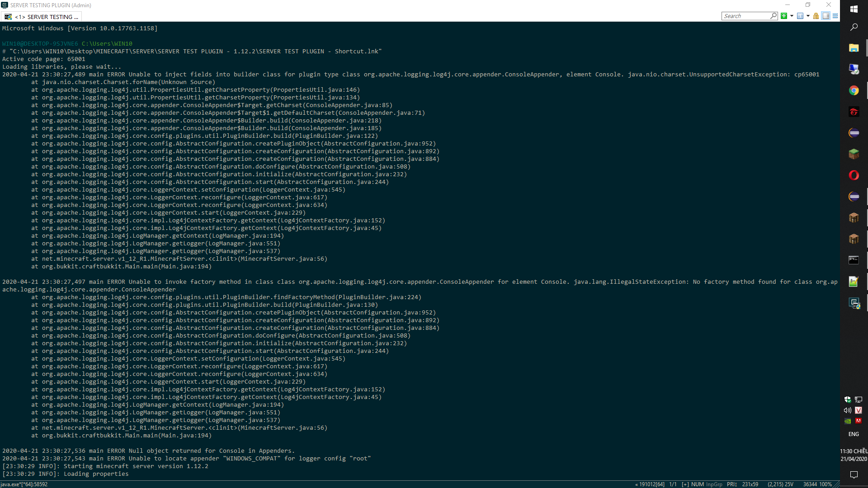Click the 231x59 console size indicator
Image resolution: width=868 pixels, height=488 pixels.
[750, 484]
